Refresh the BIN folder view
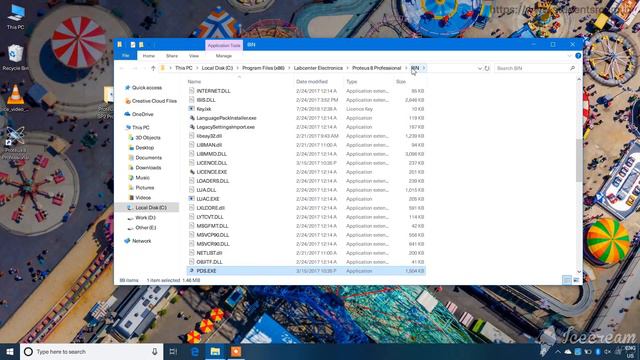 (x=487, y=68)
